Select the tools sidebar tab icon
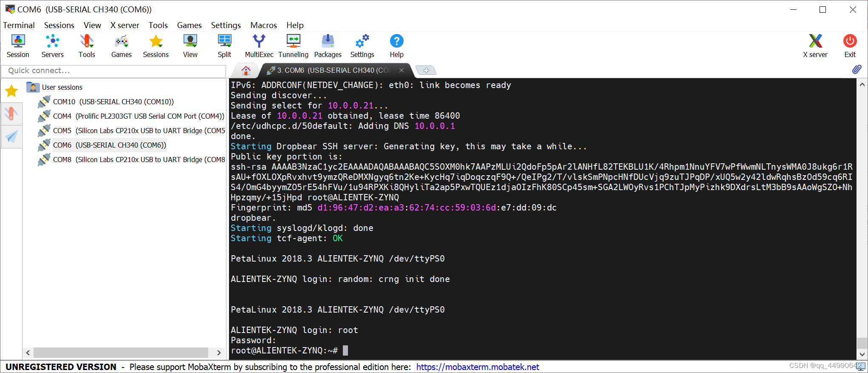Viewport: 868px width, 373px height. pos(11,114)
